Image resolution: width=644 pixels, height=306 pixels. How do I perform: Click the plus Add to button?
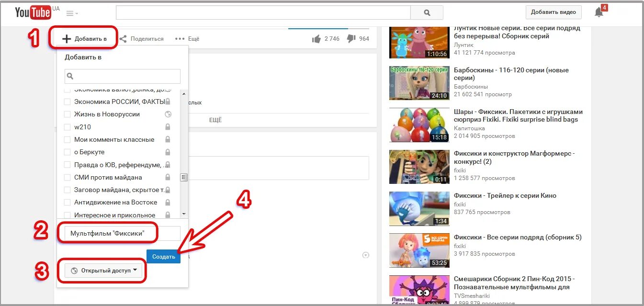pyautogui.click(x=84, y=39)
